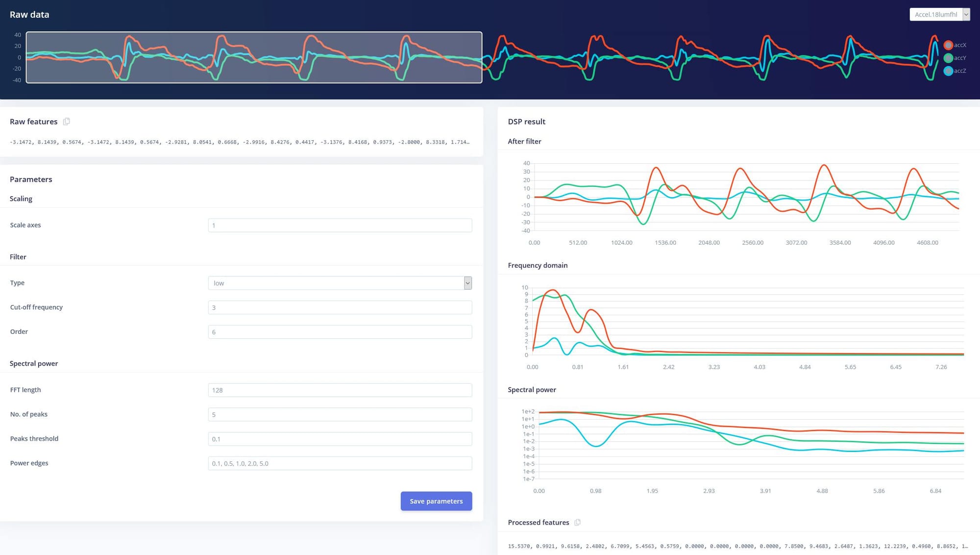Expand the filter Type dropdown
The width and height of the screenshot is (980, 555).
tap(340, 283)
